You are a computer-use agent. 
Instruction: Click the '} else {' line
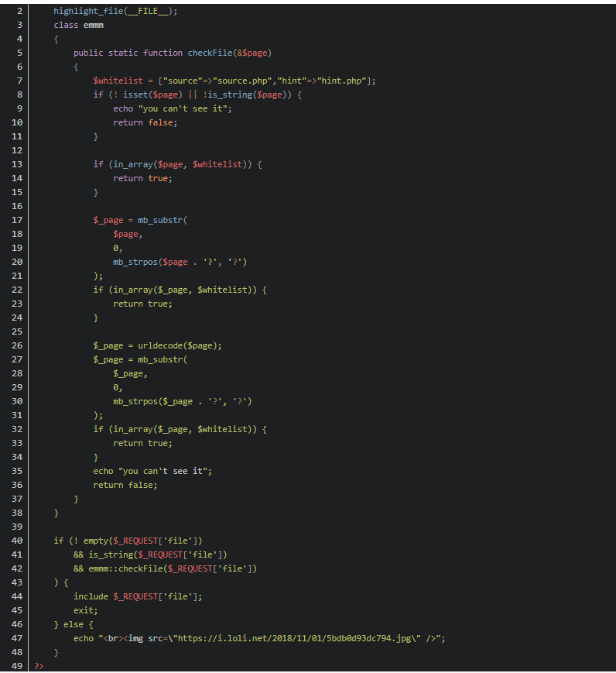[74, 624]
